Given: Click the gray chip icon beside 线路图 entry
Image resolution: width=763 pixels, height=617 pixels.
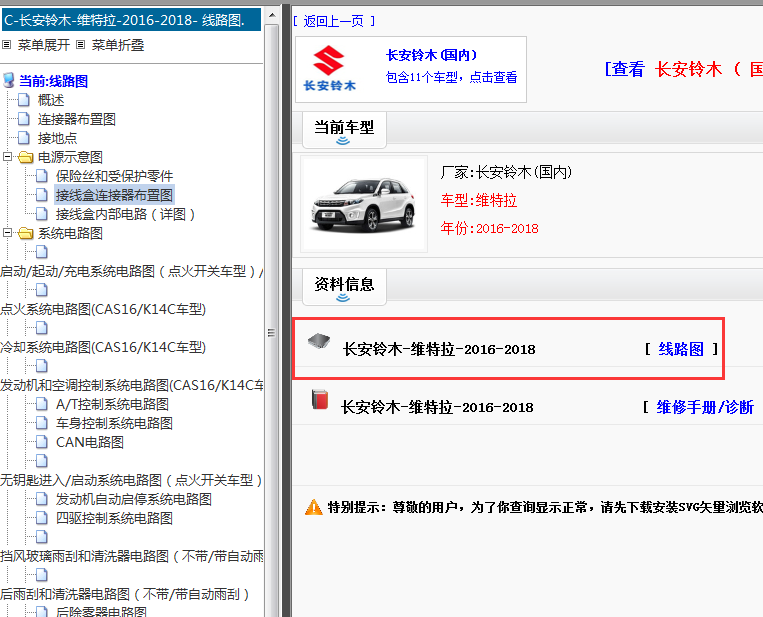Looking at the screenshot, I should [319, 342].
